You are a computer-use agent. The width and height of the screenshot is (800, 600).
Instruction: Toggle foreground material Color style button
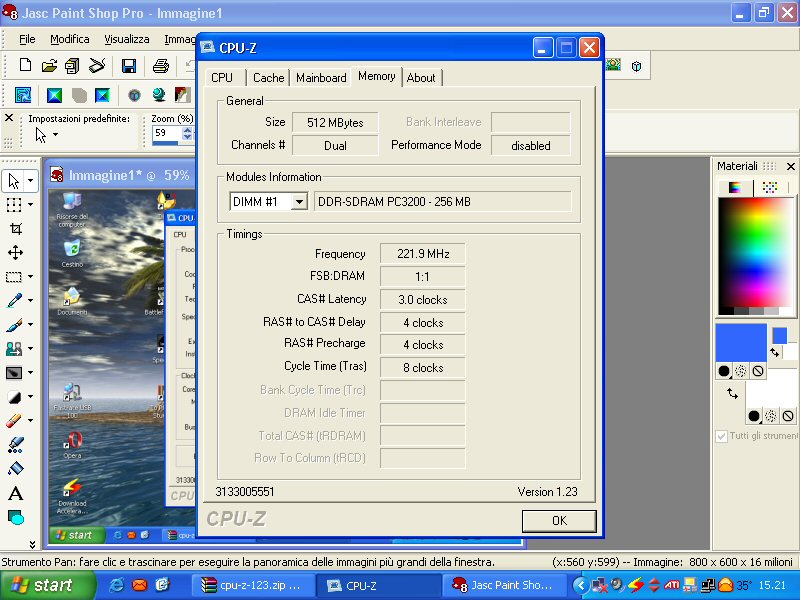pos(723,371)
